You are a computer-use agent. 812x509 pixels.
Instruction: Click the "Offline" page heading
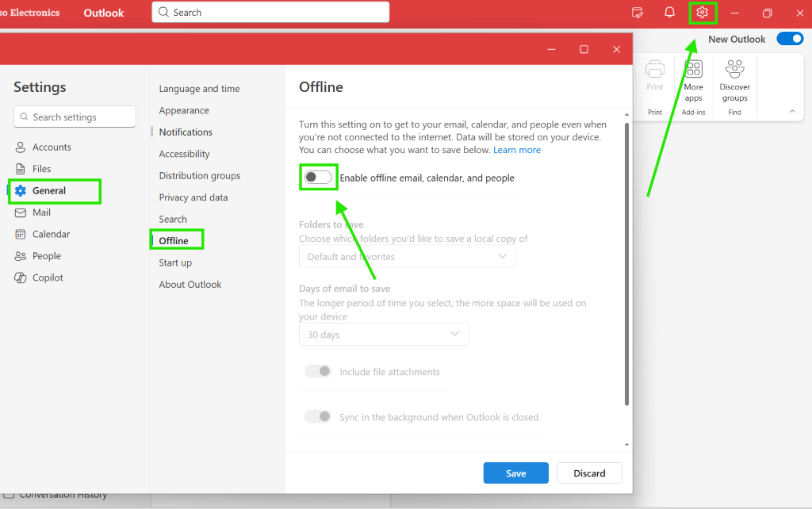tap(321, 87)
